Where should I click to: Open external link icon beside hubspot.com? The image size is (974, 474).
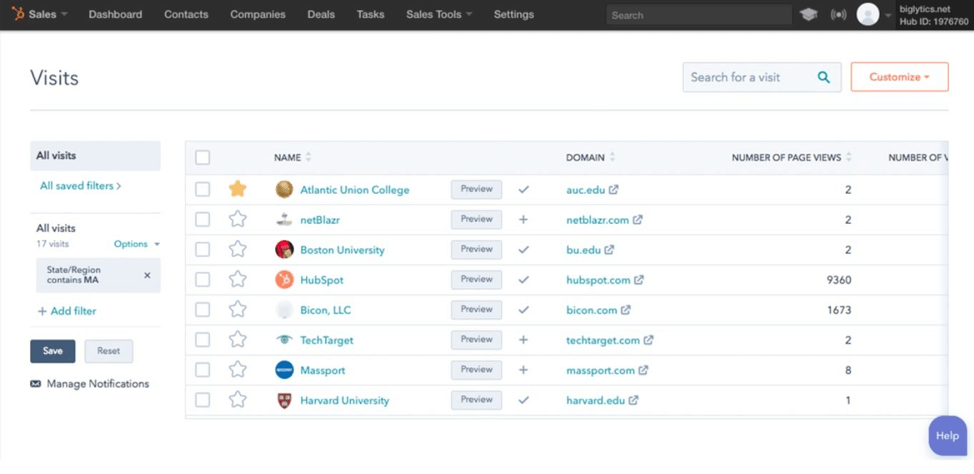[x=639, y=280]
